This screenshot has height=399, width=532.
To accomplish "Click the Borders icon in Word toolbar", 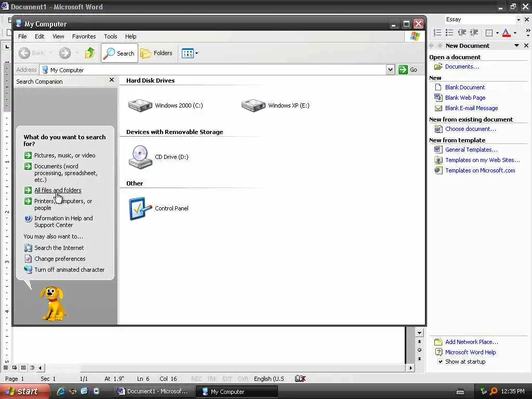I will [489, 33].
